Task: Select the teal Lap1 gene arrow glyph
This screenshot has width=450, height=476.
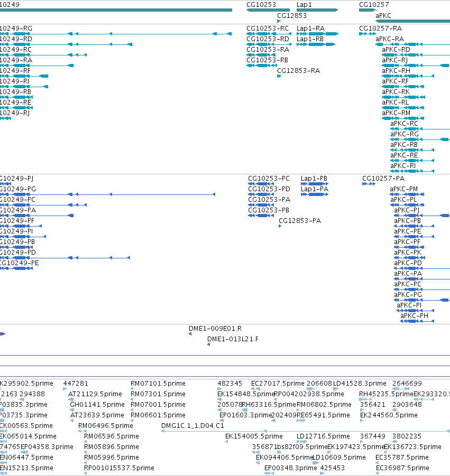Action: (317, 10)
